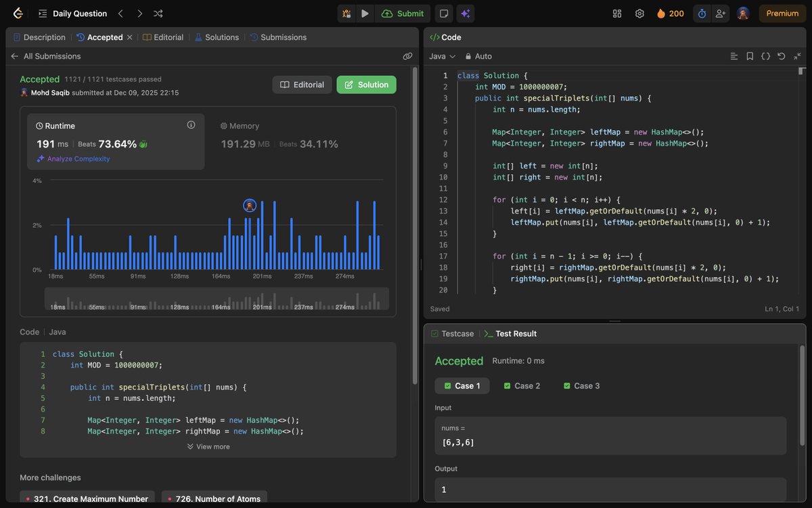Open the Editorial button near Accepted
The image size is (812, 508).
point(302,85)
